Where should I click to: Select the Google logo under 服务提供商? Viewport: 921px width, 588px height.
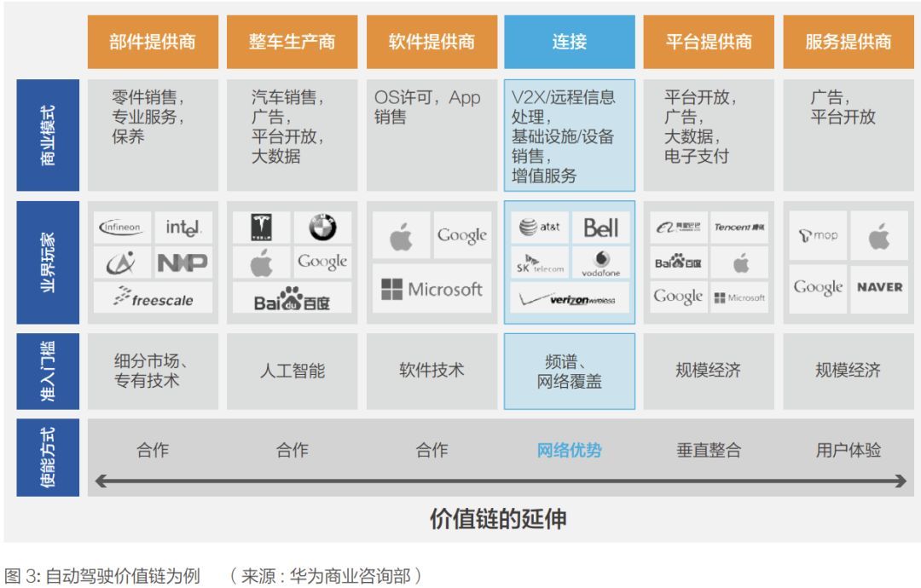coord(818,287)
